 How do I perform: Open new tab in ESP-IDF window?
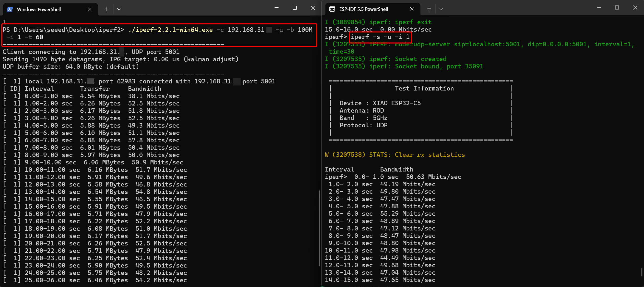tap(429, 9)
